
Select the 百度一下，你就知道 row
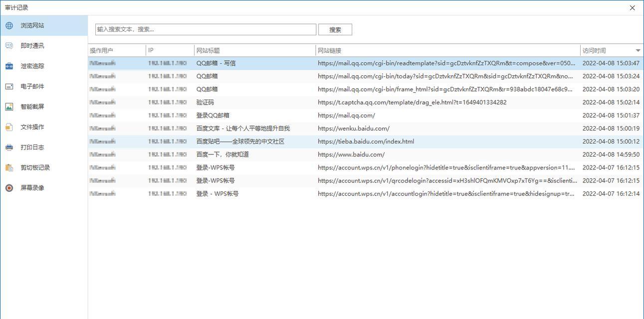[366, 155]
